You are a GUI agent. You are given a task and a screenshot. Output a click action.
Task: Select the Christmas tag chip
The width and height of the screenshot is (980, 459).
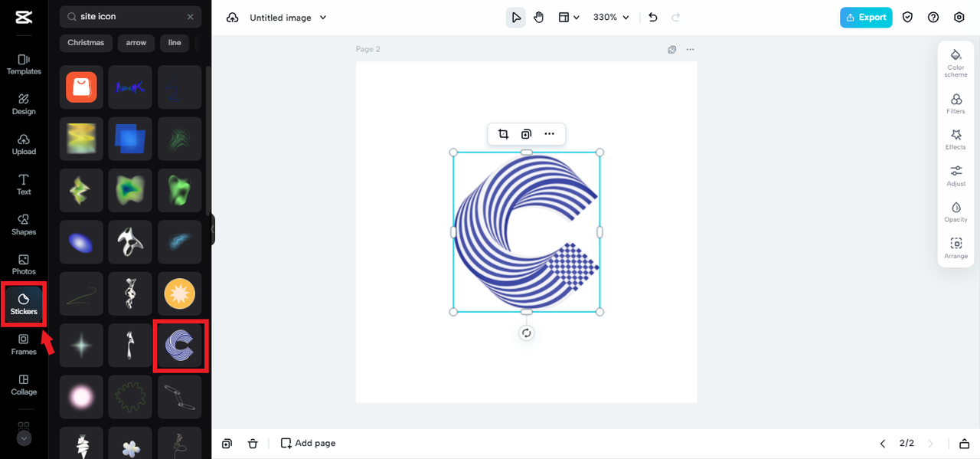(x=86, y=43)
